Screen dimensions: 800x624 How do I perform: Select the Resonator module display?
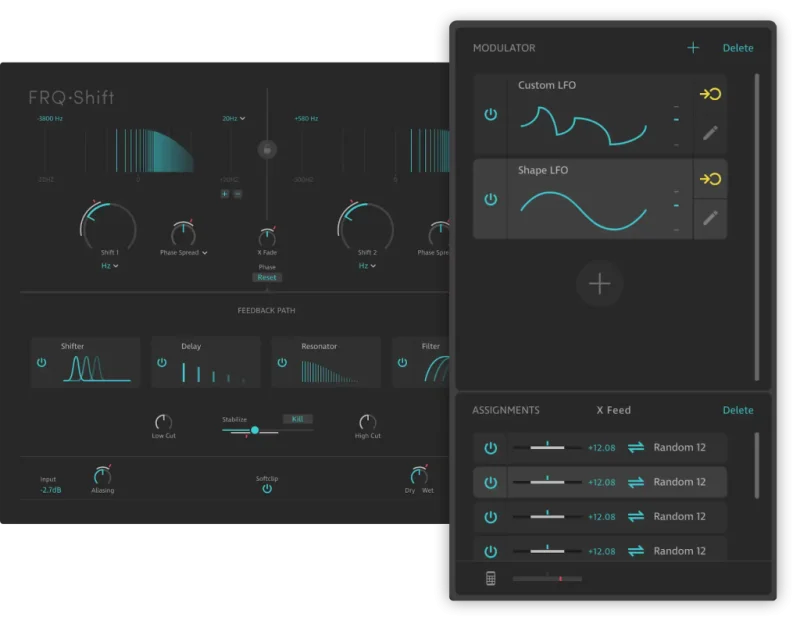coord(330,371)
